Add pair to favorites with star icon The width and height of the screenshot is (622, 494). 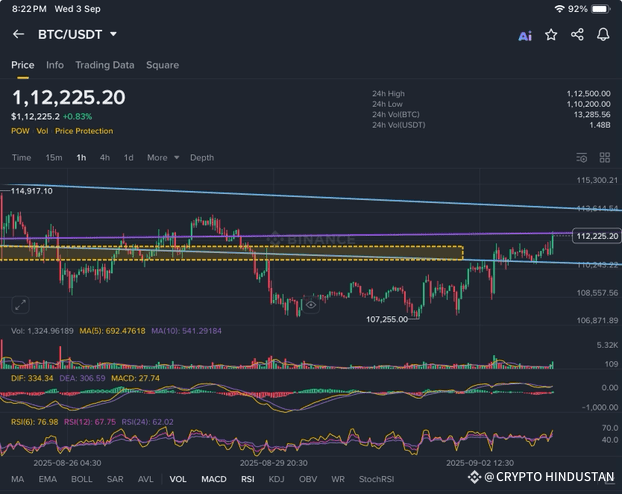pos(551,35)
